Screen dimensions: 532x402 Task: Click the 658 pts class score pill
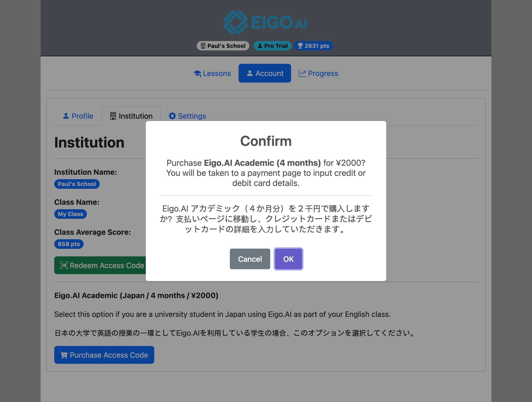pyautogui.click(x=69, y=244)
